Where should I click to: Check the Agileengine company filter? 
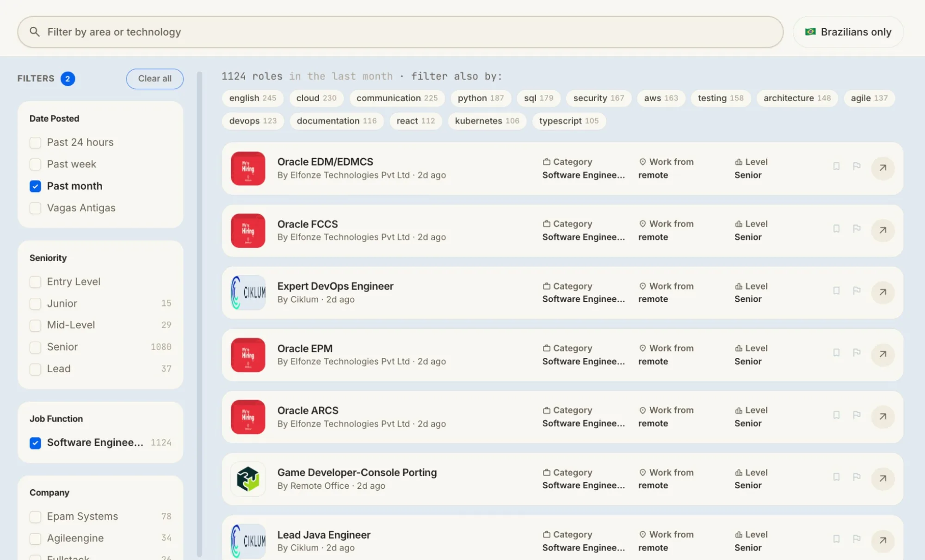coord(35,538)
